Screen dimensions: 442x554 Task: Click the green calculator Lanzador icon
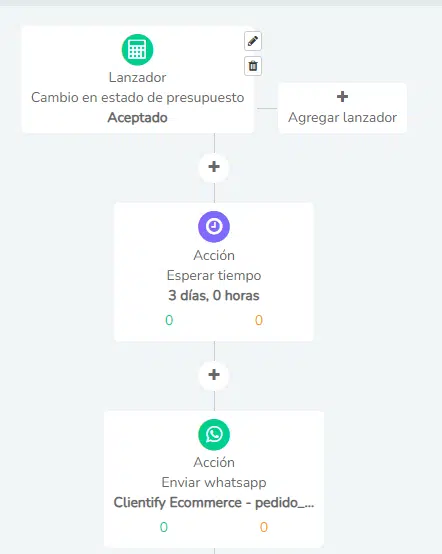137,50
